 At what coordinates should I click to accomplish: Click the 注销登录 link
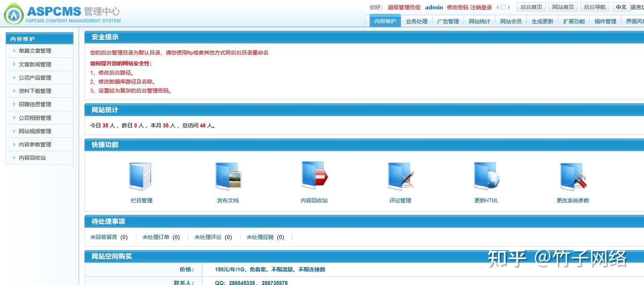481,7
